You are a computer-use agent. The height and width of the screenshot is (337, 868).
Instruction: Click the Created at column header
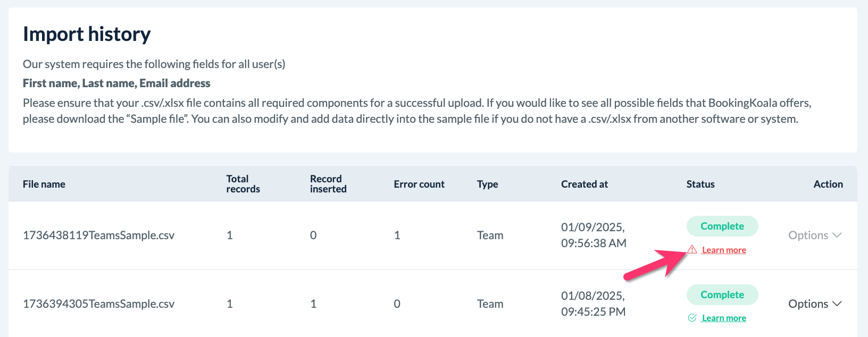point(584,184)
